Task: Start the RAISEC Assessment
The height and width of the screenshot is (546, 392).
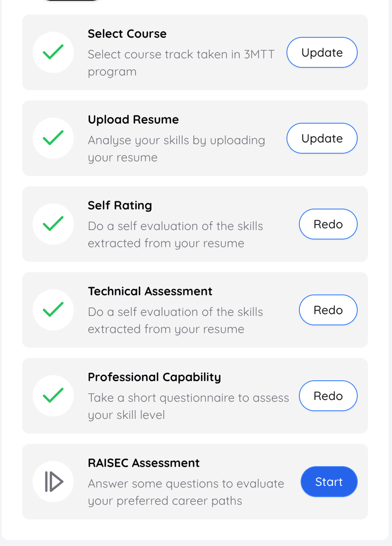Action: [x=329, y=482]
